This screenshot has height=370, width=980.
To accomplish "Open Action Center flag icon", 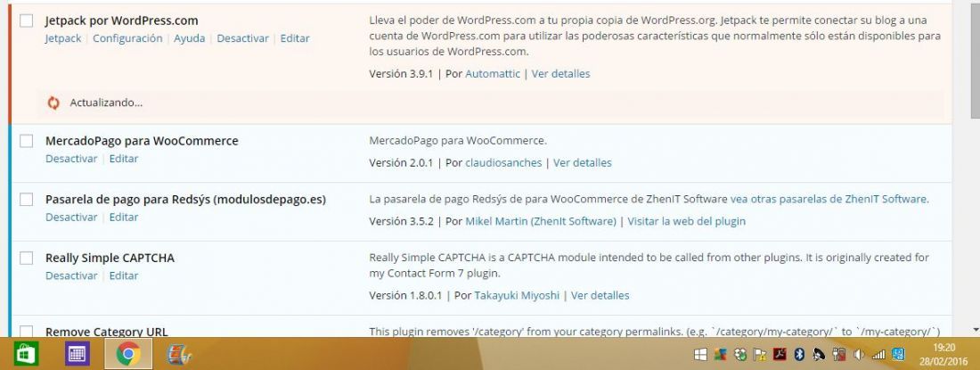I will 759,354.
